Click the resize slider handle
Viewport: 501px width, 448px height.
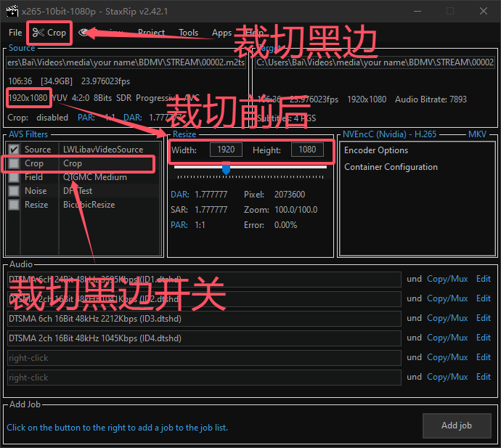coord(226,168)
